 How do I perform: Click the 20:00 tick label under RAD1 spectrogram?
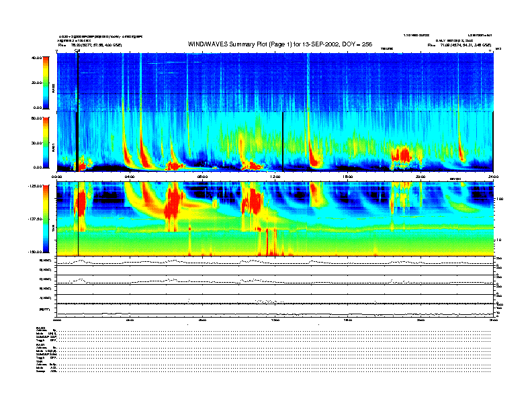tap(420, 177)
